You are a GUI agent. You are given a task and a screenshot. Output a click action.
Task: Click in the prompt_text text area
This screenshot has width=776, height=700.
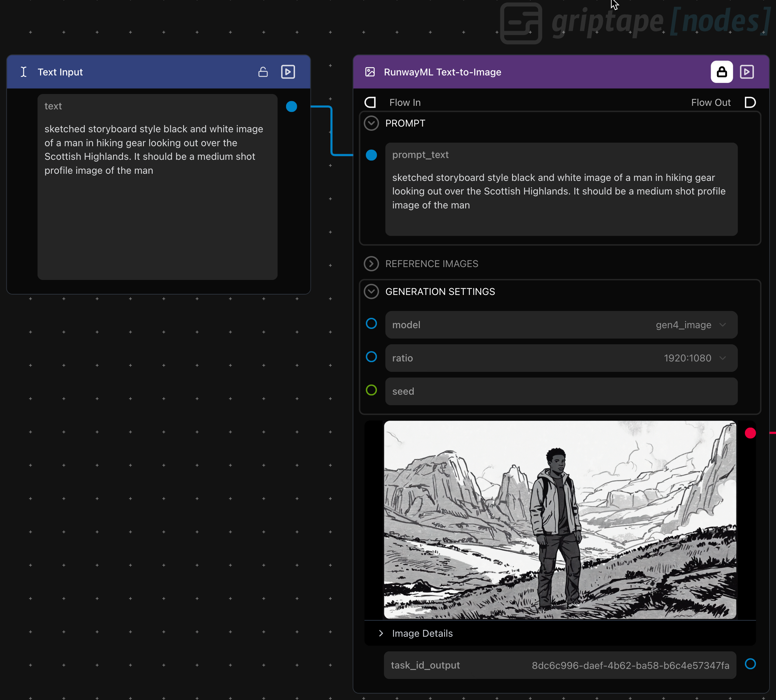(x=561, y=189)
